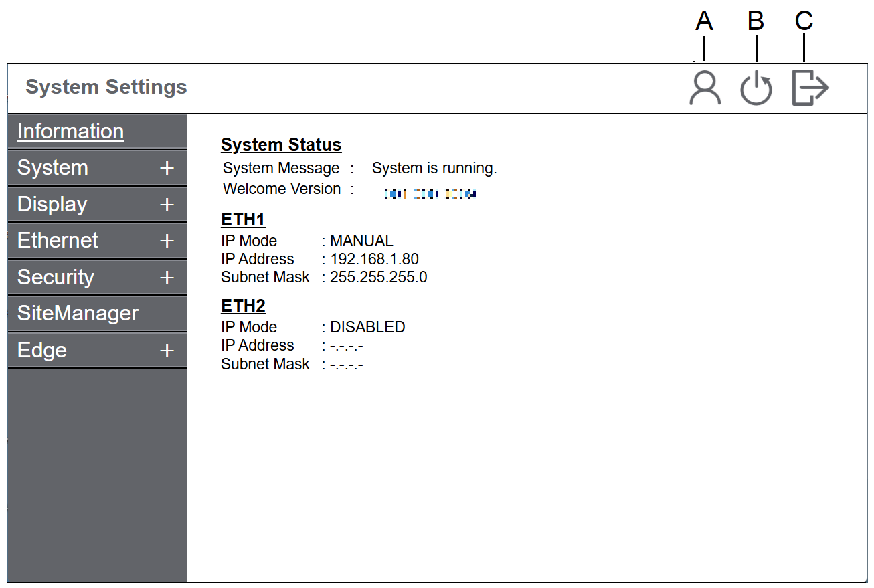Open the user account icon
Viewport: 874px width, 588px height.
point(705,88)
